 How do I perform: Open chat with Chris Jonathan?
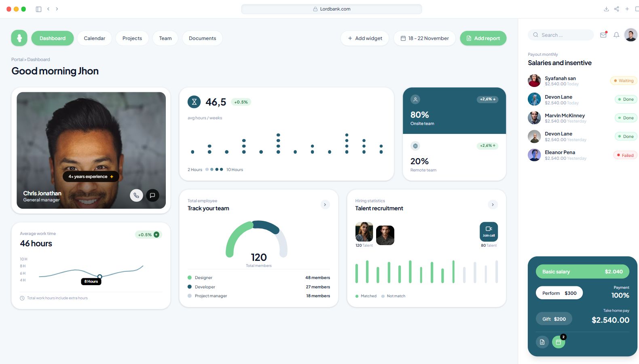coord(152,195)
